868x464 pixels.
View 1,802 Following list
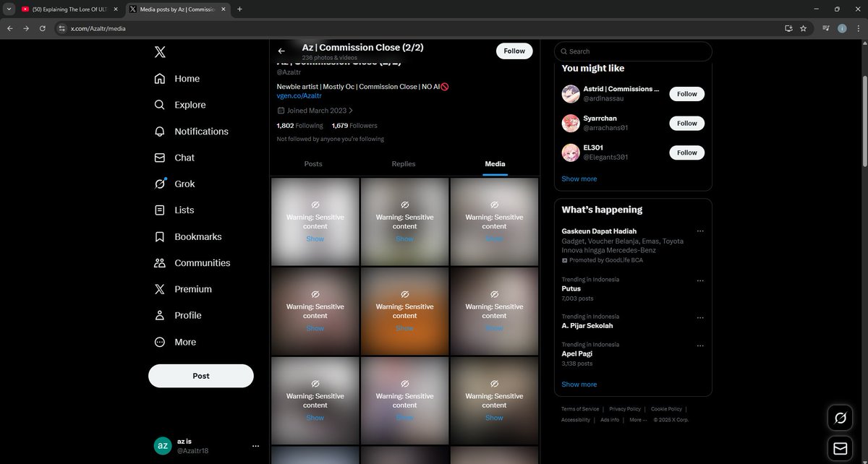coord(300,126)
